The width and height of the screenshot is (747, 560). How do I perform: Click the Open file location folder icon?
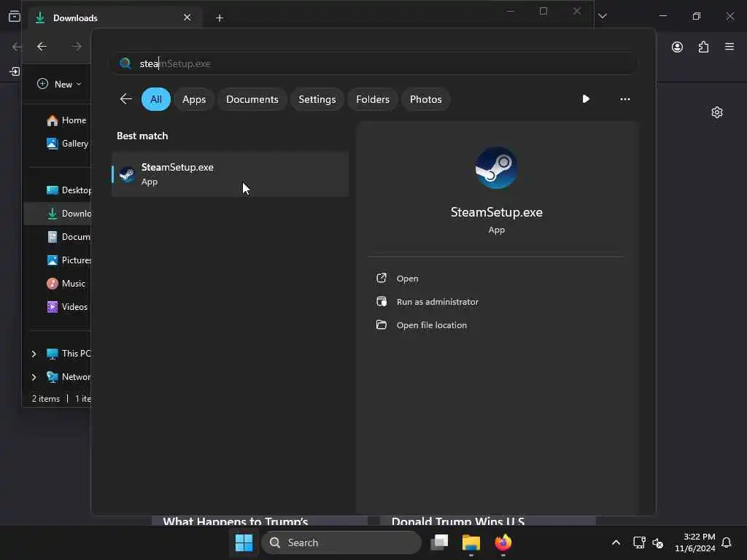[x=381, y=324]
